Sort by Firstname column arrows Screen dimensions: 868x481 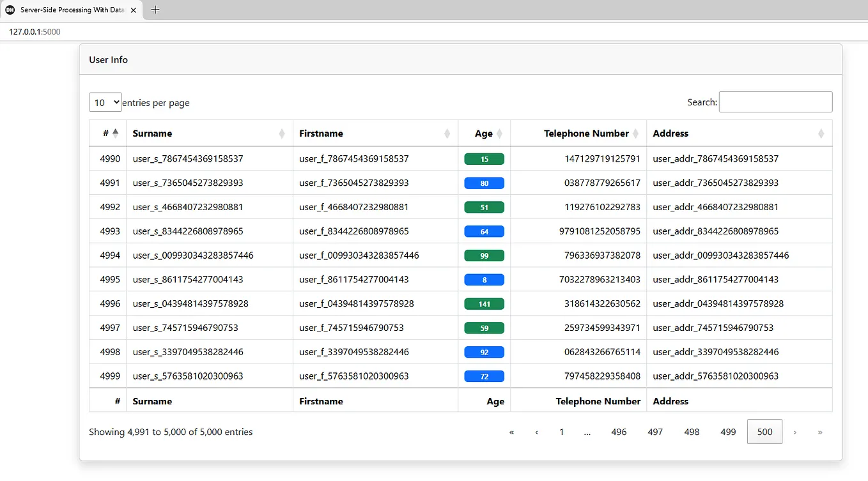447,134
